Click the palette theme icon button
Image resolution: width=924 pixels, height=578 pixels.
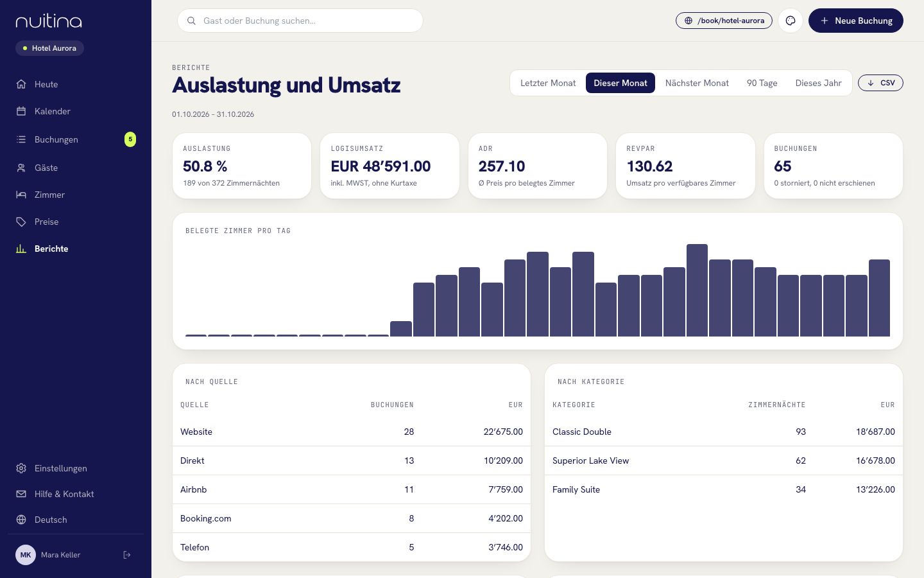[791, 21]
